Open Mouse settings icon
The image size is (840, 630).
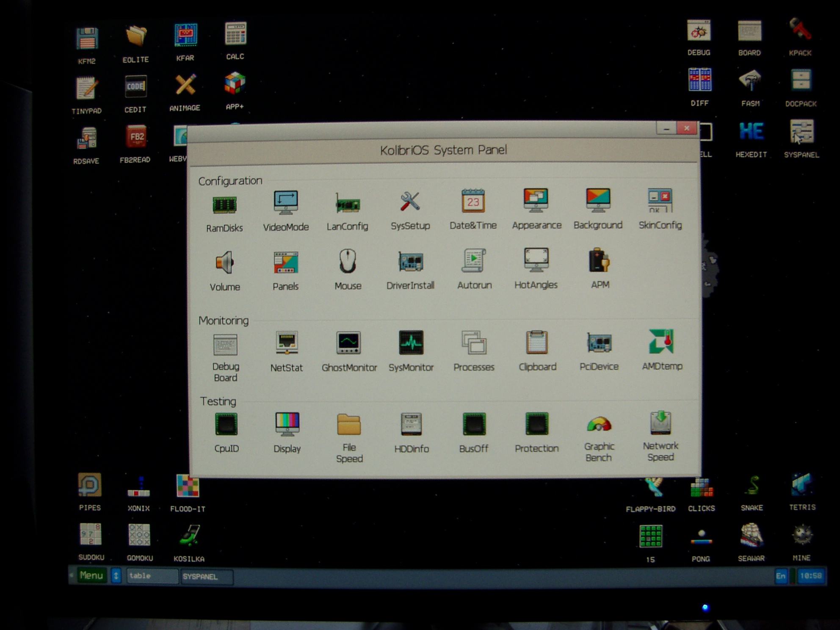348,261
